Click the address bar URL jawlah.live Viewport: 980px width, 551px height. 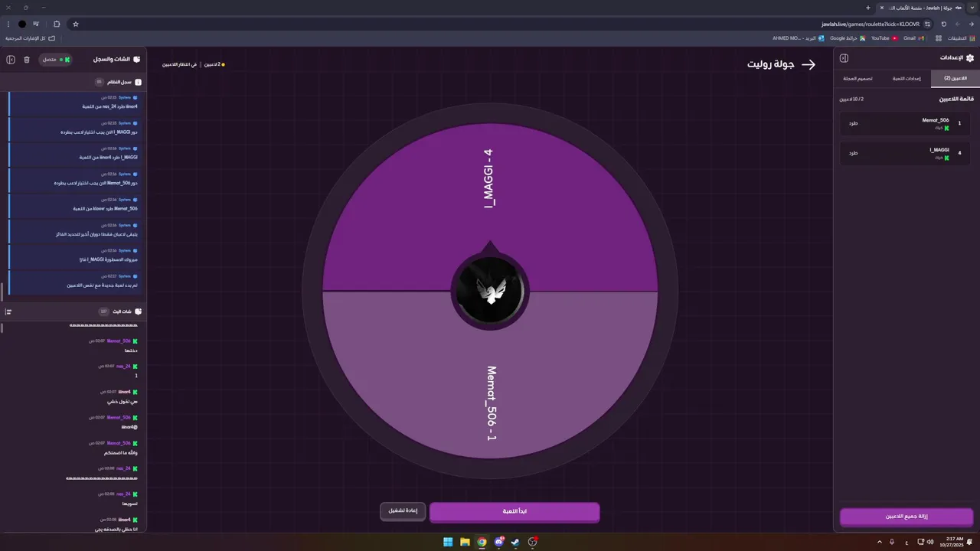pyautogui.click(x=871, y=24)
